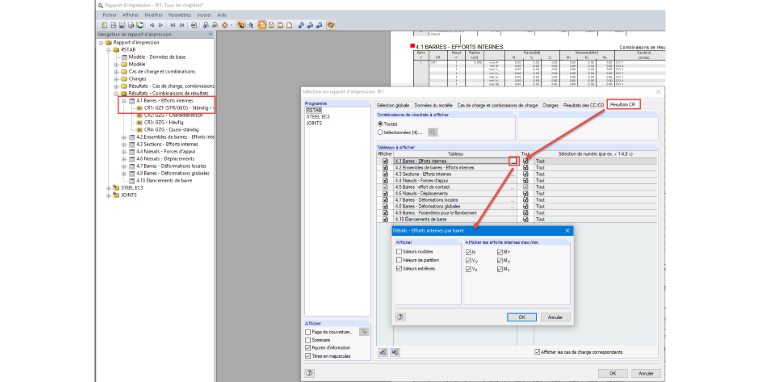Click the help icon at toolbar end
This screenshot has width=760, height=382.
[331, 25]
